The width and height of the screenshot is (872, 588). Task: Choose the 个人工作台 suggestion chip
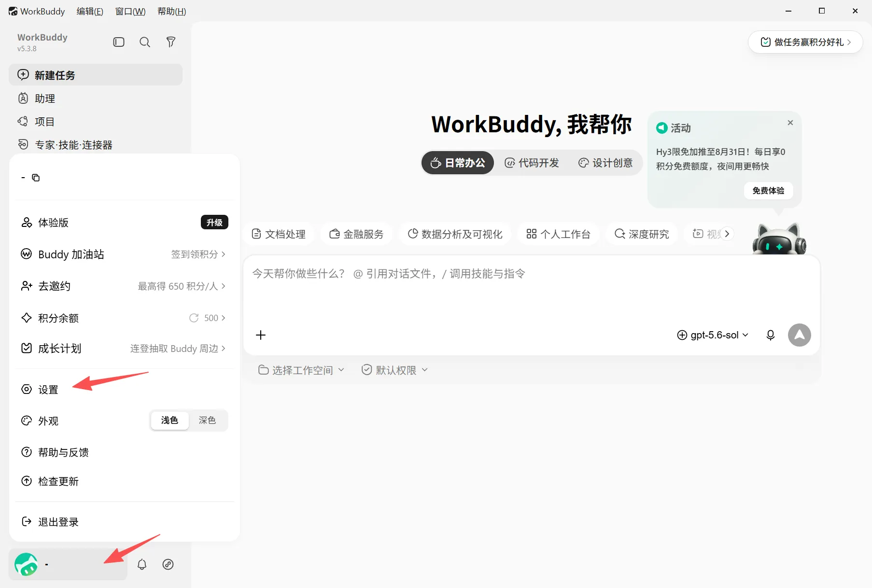[x=559, y=234]
